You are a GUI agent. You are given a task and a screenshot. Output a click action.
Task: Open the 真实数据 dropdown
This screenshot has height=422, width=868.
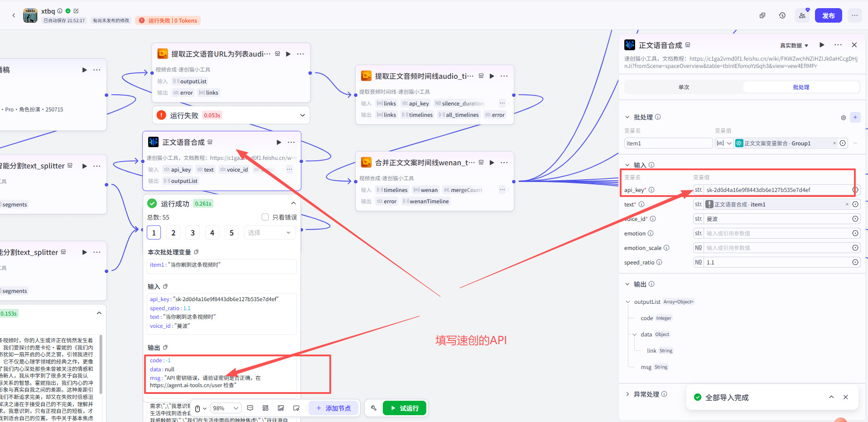[x=794, y=45]
